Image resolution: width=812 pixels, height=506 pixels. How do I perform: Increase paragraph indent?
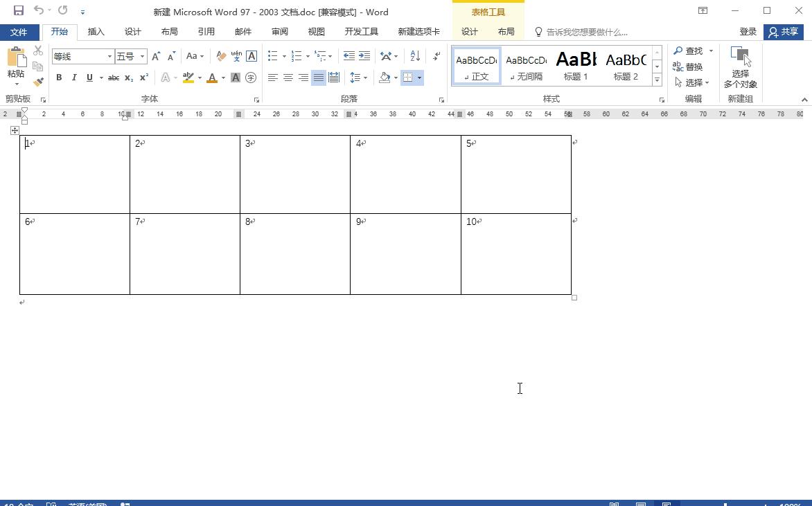pos(364,56)
